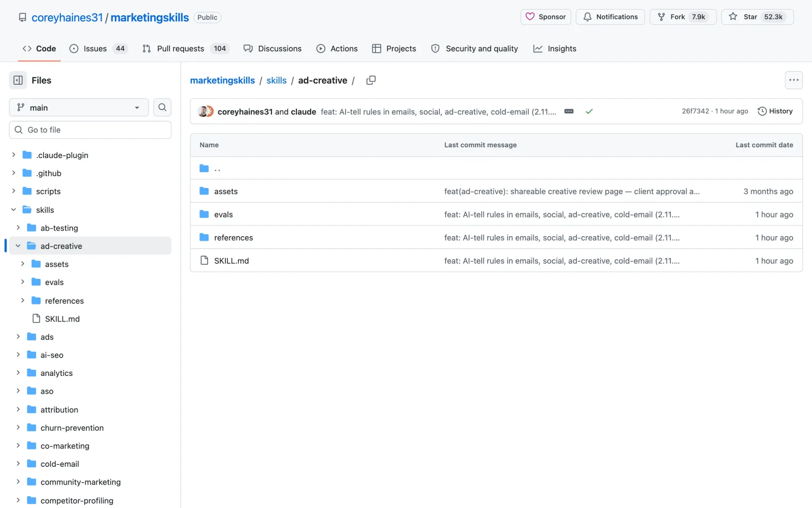Select community-marketing folder in sidebar
Screen dimensions: 812x508
[x=81, y=482]
